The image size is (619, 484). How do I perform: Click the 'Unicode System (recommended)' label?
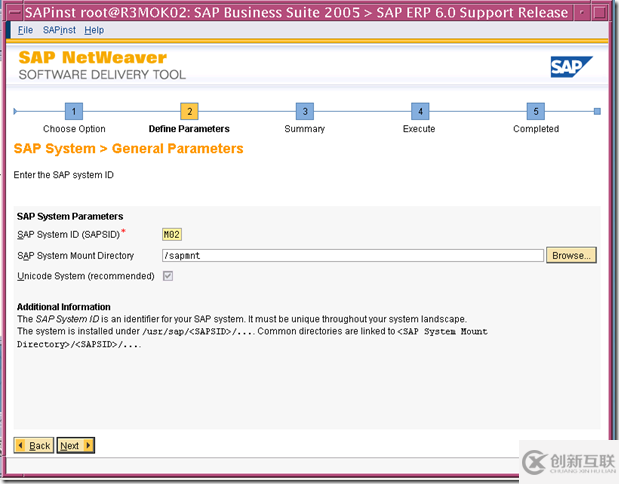coord(86,276)
